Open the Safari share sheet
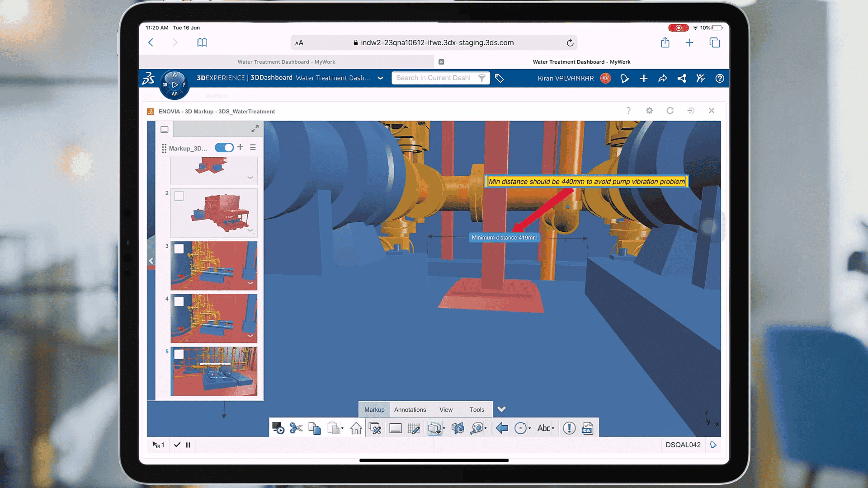This screenshot has height=488, width=868. point(665,42)
